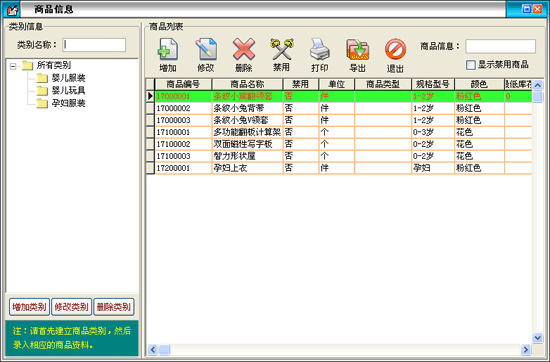This screenshot has height=362, width=550.
Task: Click the 删除 red X delete icon
Action: [x=244, y=50]
